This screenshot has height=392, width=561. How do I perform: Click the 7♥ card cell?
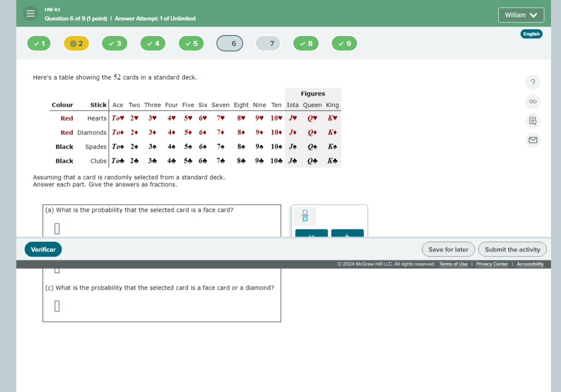220,118
